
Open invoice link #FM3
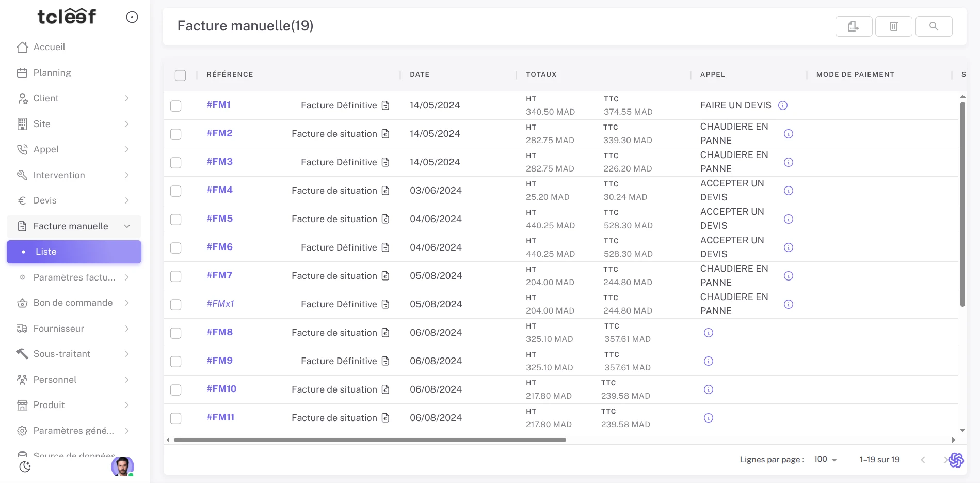coord(219,162)
